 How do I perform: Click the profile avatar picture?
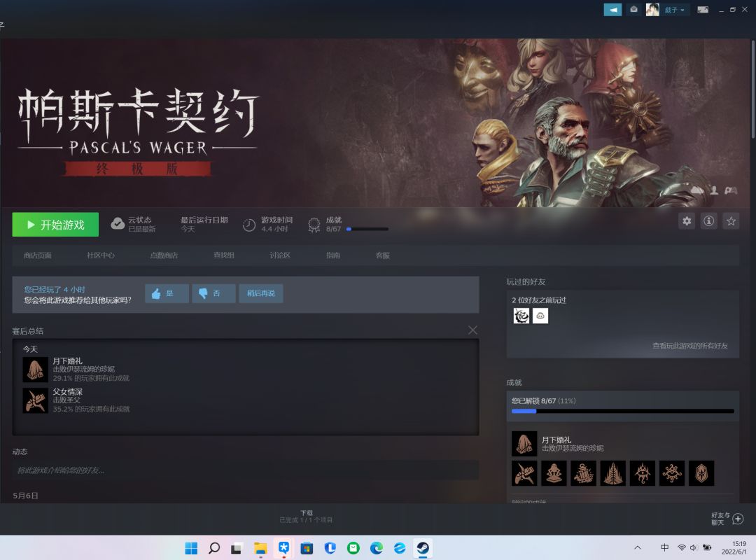652,10
